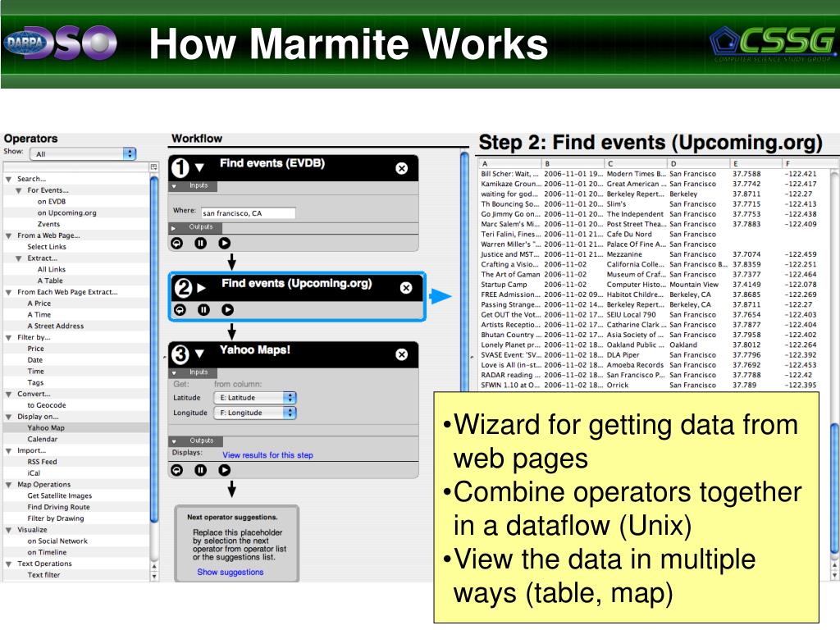The image size is (840, 630).
Task: Collapse step 3 Yahoo Maps! triangle
Action: 199,354
